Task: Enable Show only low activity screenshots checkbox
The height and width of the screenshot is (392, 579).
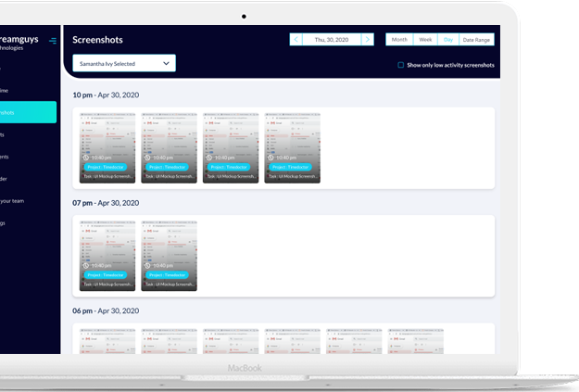Action: tap(400, 66)
